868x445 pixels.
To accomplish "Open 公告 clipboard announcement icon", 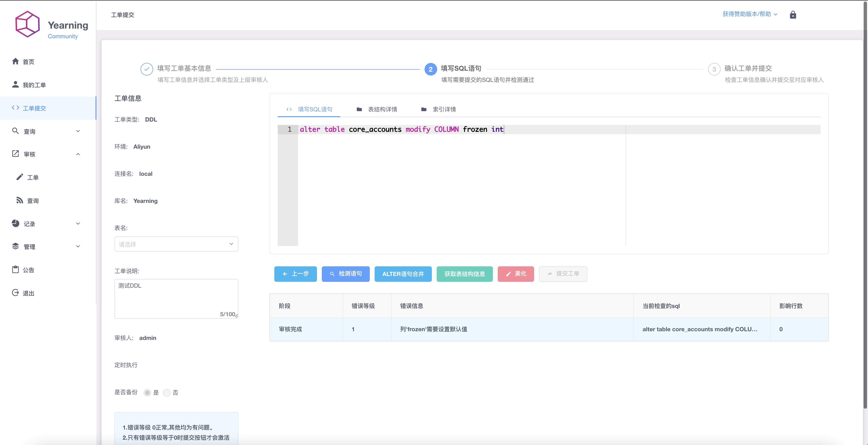I will coord(16,270).
